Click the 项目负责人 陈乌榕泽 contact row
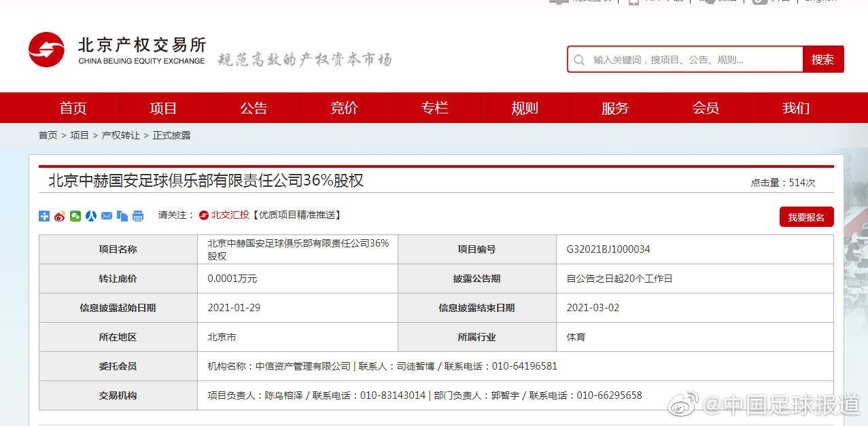This screenshot has height=426, width=868. [515, 395]
